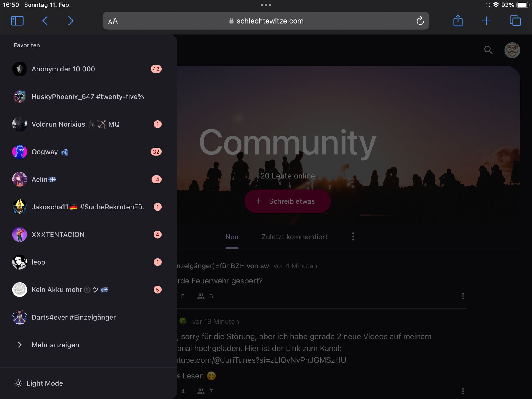Go forward with the Safari forward arrow
Screen dimensions: 532x399
pyautogui.click(x=71, y=21)
